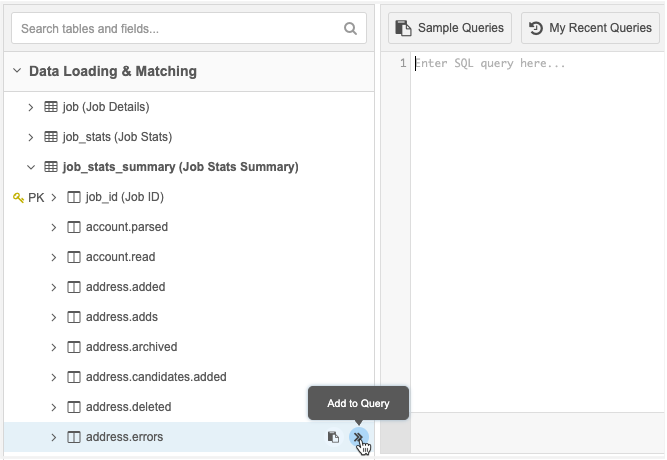Click the job (Job Details) table icon
This screenshot has width=667, height=460.
pos(51,107)
